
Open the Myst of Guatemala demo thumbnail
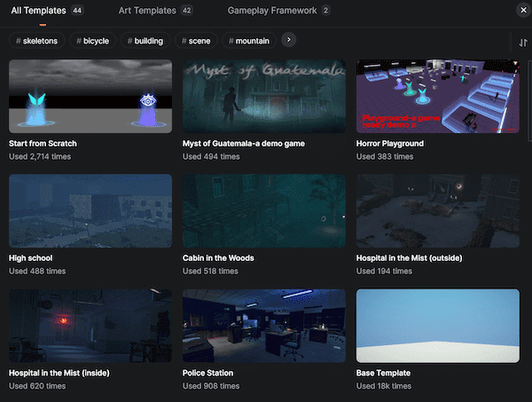tap(263, 96)
